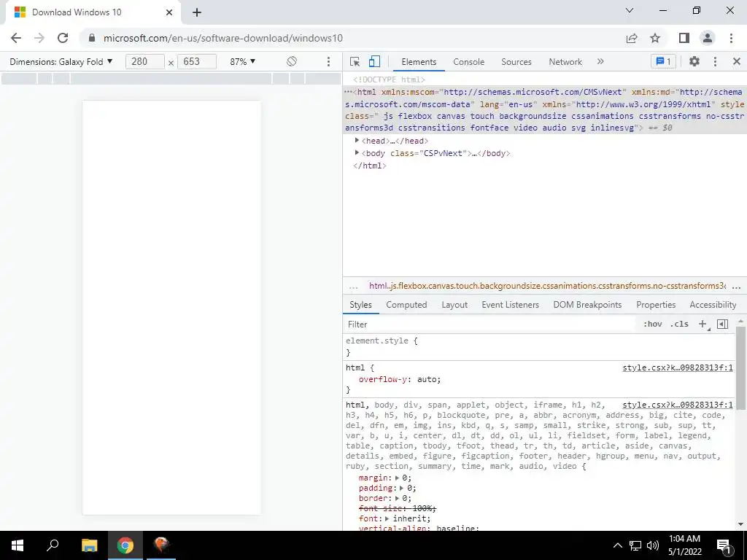View site security lock info
Screen dimensions: 747x560
point(92,38)
